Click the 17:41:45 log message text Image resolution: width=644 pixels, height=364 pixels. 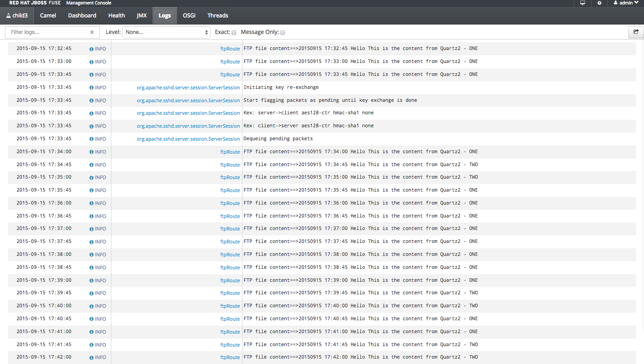(360, 345)
